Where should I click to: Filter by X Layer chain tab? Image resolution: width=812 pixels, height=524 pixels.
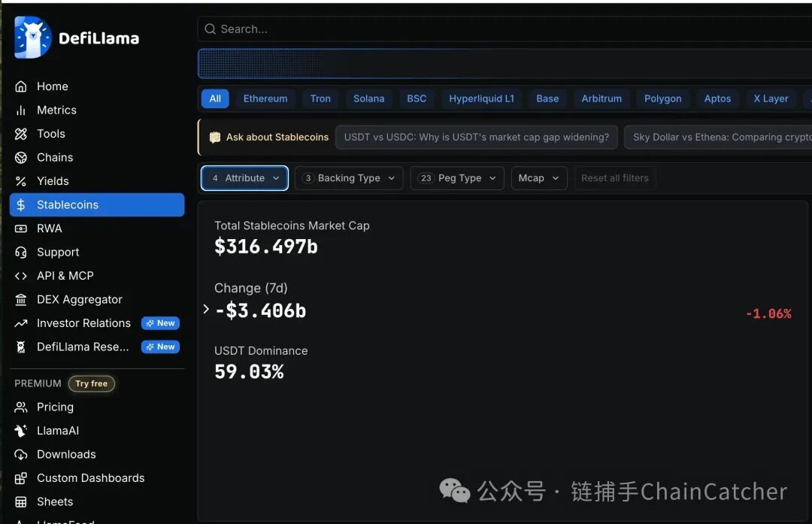[771, 98]
